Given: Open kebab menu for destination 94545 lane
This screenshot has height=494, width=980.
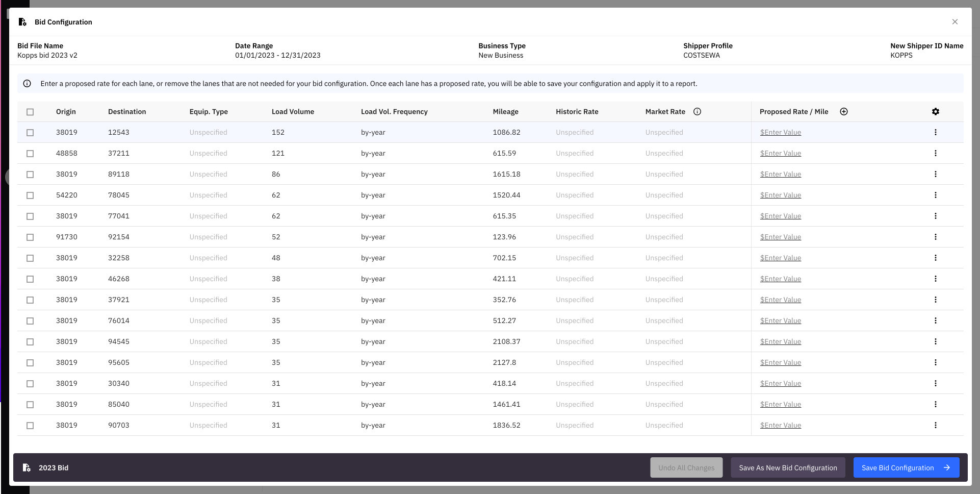Looking at the screenshot, I should (935, 341).
